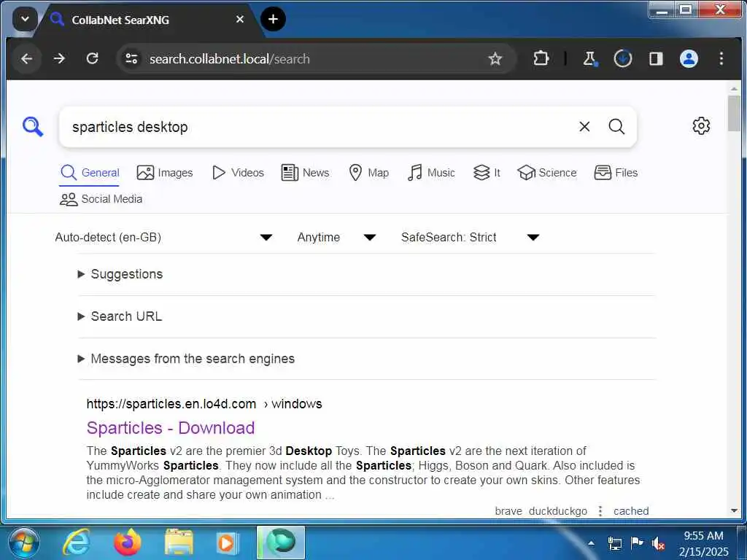This screenshot has height=560, width=747.
Task: Click the page scrollbar thumb
Action: coord(734,113)
